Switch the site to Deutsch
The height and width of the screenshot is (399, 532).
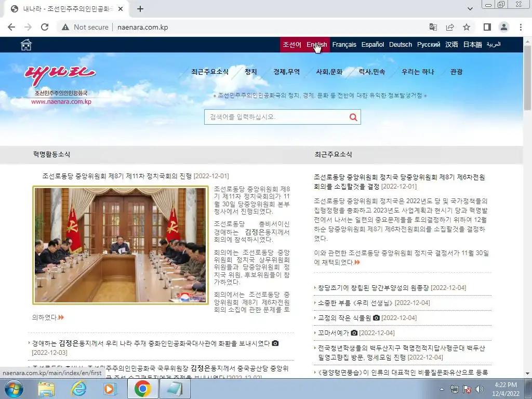coord(401,45)
